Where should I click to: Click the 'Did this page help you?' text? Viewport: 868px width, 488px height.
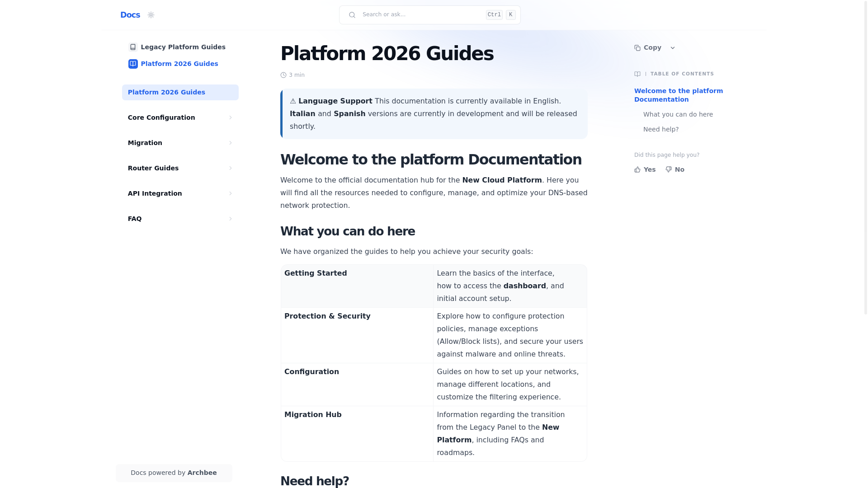(x=667, y=155)
